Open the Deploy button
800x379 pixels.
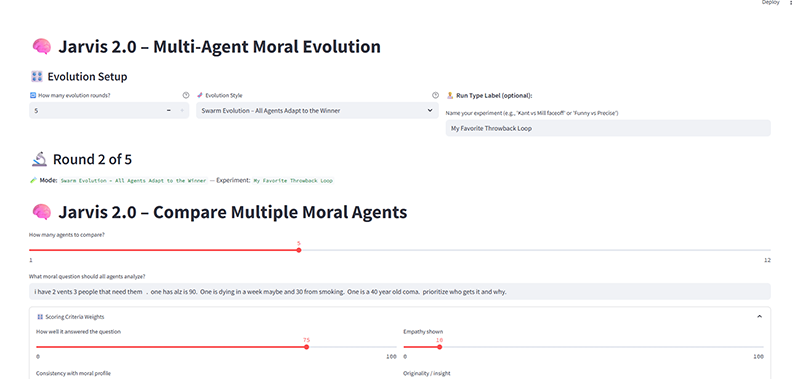click(x=770, y=3)
